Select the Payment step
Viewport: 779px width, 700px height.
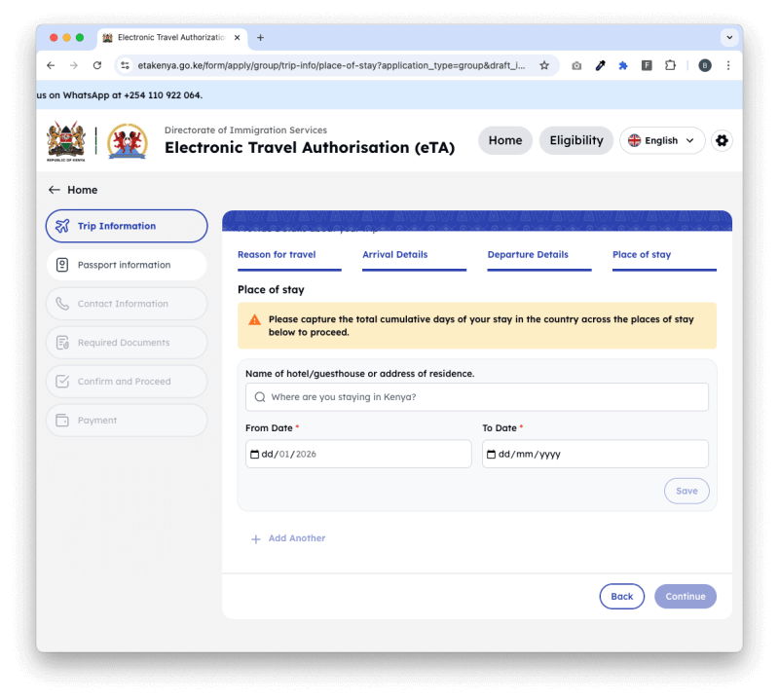(x=127, y=421)
